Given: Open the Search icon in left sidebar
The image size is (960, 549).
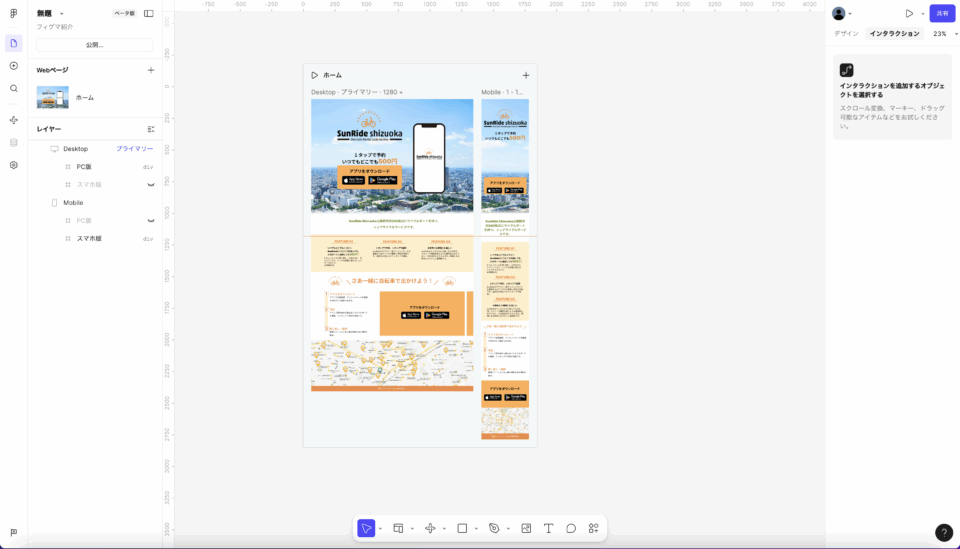Looking at the screenshot, I should [x=14, y=88].
